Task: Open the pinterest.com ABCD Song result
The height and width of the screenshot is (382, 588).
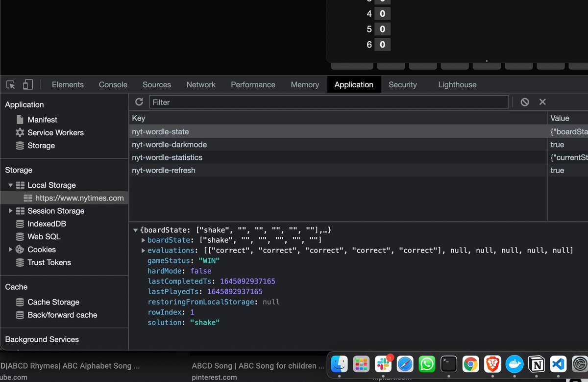Action: (258, 366)
